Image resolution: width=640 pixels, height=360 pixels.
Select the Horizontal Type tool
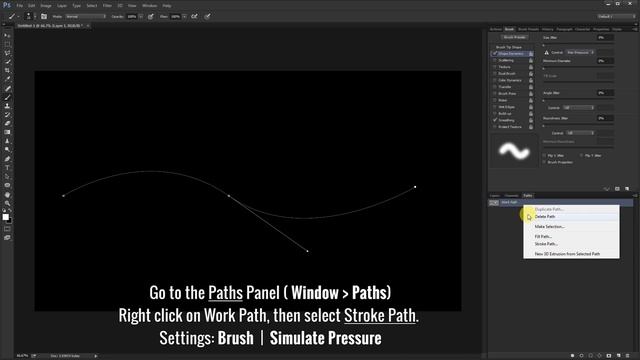(x=7, y=168)
